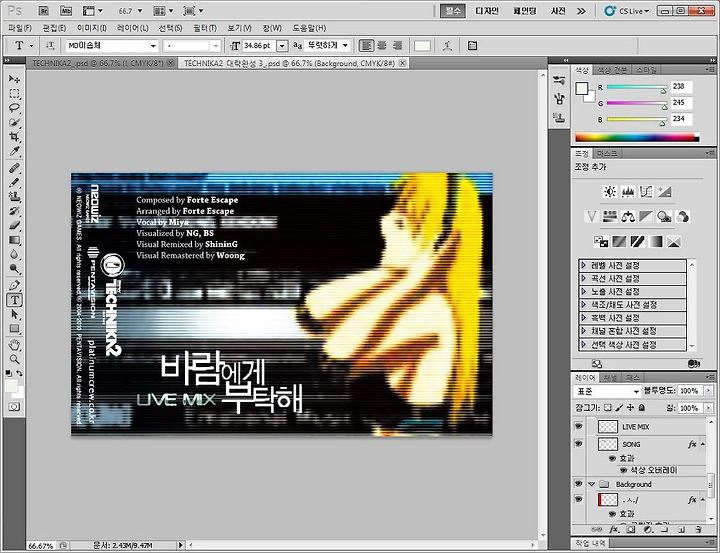Screen dimensions: 720x553
Task: Expand the 곡선 사전 설정 presets
Action: 584,278
